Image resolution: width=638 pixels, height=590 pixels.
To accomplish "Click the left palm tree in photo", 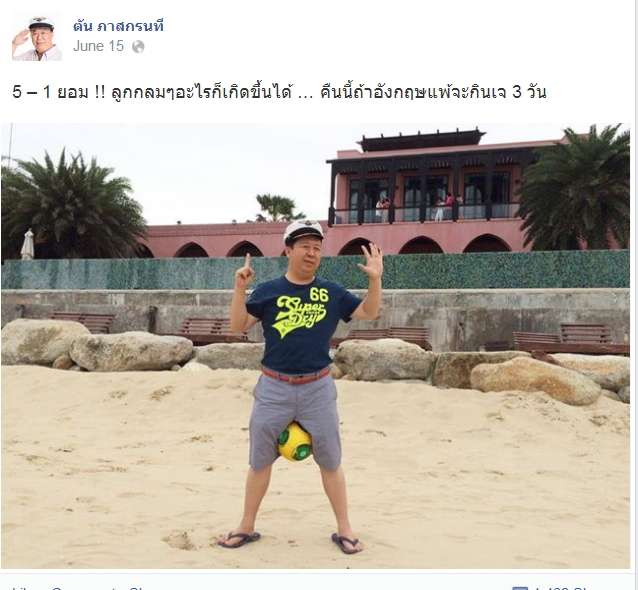I will 71,203.
